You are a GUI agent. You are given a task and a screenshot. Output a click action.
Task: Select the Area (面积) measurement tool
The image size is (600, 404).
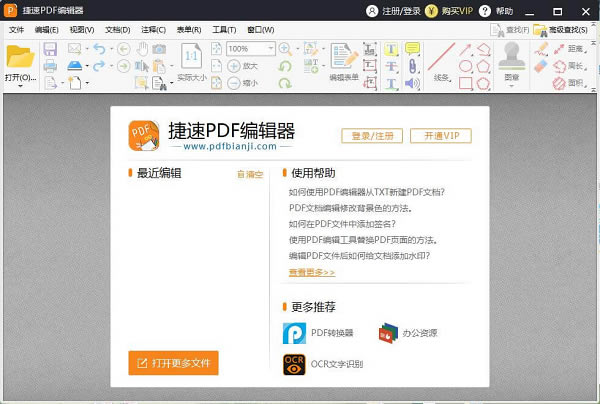(570, 83)
